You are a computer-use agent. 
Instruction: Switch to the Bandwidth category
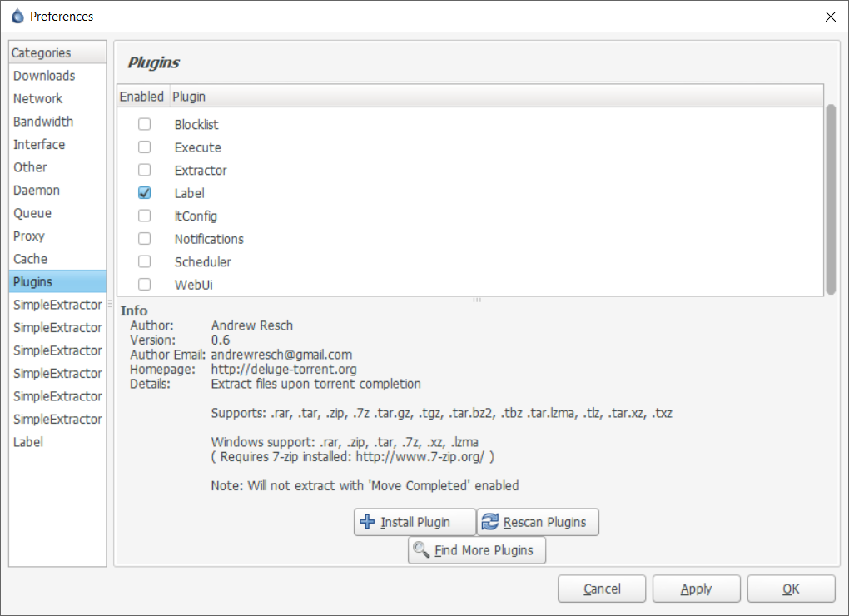tap(42, 121)
